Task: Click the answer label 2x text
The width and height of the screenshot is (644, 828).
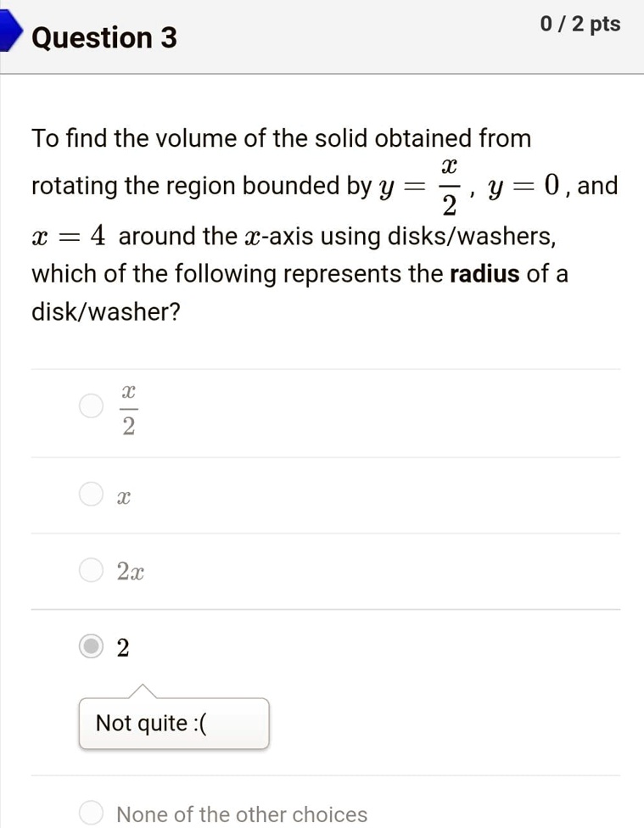Action: 129,570
